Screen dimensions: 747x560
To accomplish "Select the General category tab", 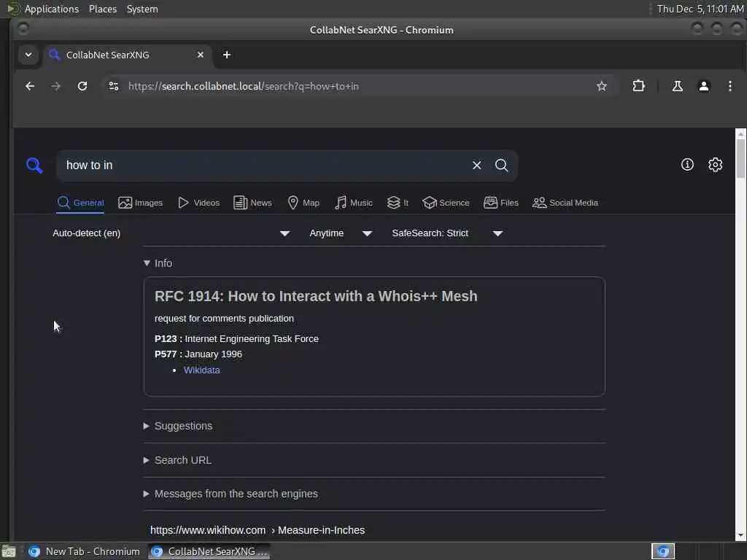I will (80, 203).
